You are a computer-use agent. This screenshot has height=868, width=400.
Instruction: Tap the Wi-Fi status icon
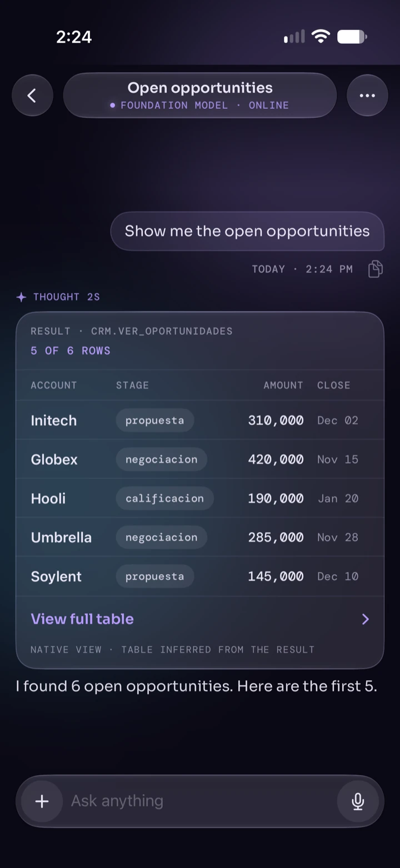(321, 37)
